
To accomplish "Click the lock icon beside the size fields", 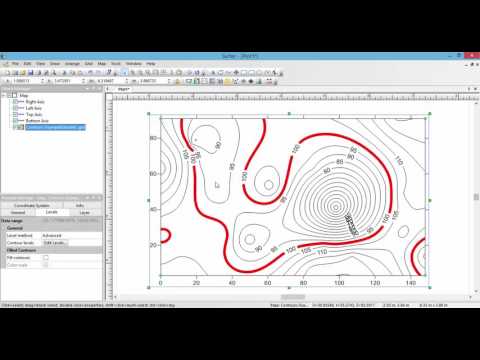I will point(177,81).
